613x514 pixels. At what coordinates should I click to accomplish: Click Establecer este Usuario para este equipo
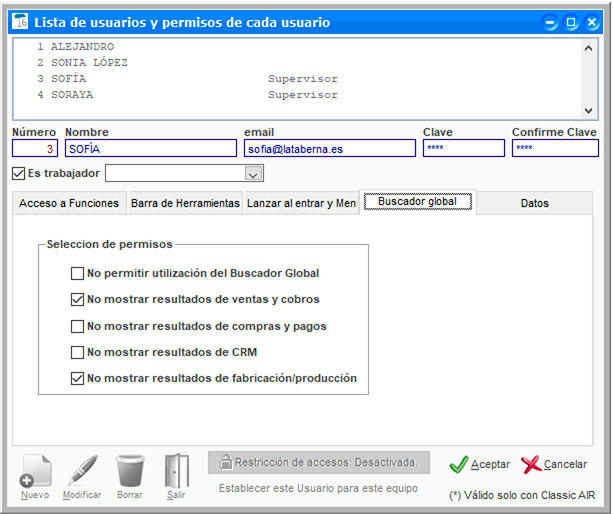[x=318, y=489]
